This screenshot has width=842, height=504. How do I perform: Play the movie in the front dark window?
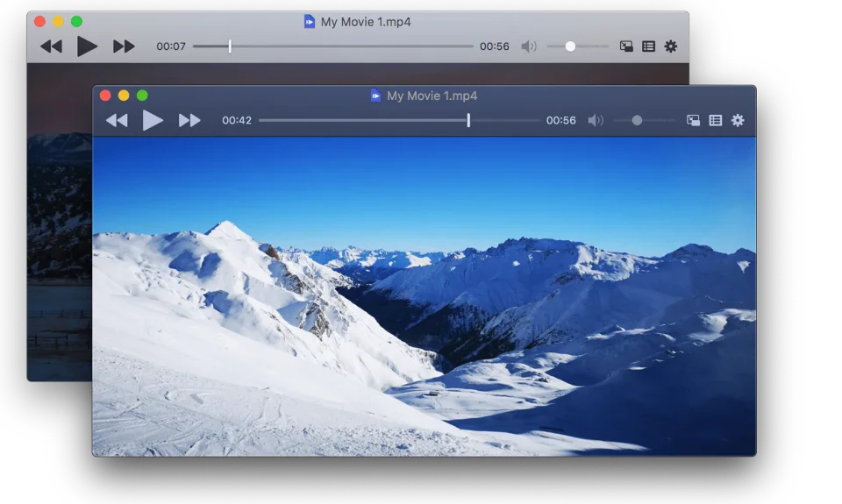click(153, 120)
